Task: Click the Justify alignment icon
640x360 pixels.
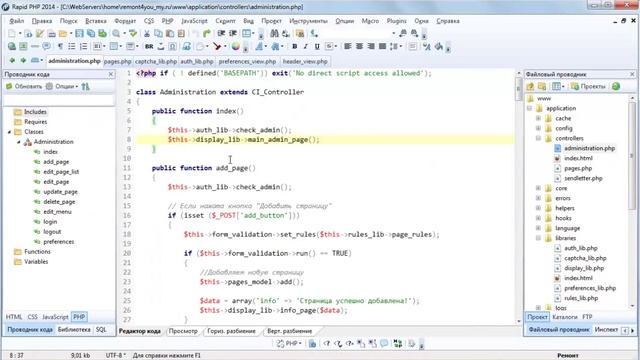Action: tap(382, 47)
